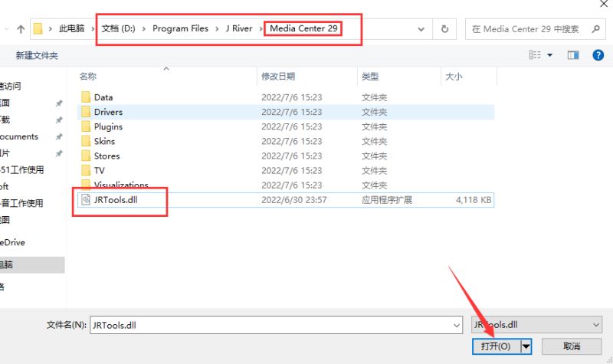Open the Help question mark icon
The height and width of the screenshot is (364, 613).
(598, 55)
